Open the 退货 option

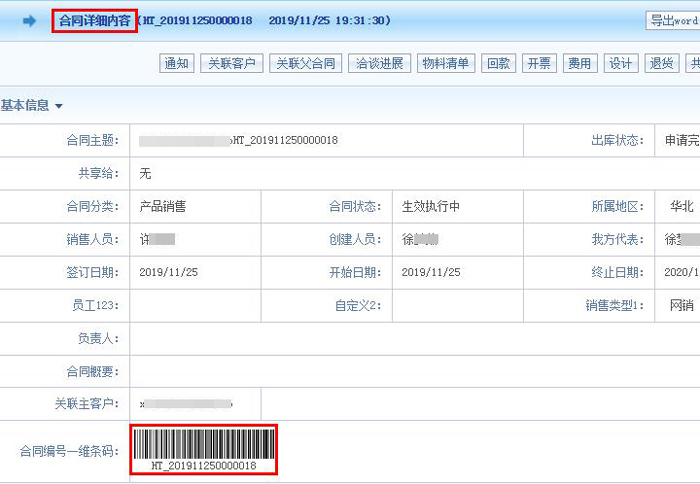(661, 64)
